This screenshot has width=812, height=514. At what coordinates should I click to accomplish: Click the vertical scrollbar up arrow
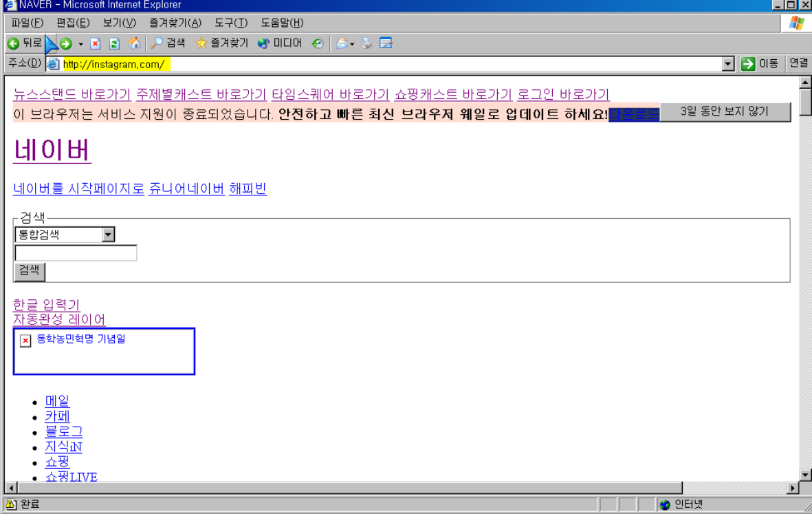tap(805, 83)
